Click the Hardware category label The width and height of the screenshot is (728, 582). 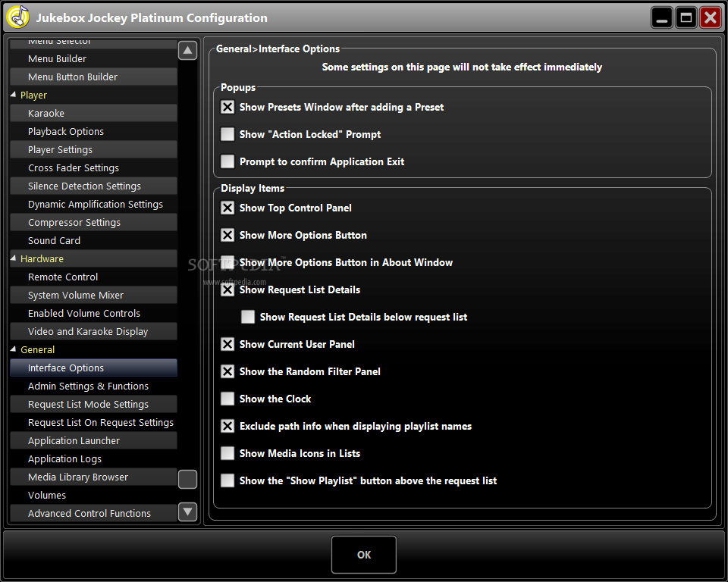tap(42, 258)
